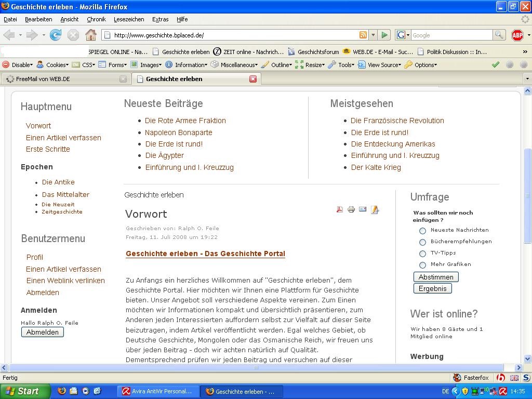Open the Disable developer toolbar dropdown
Viewport: 532px width, 399px height.
pos(18,65)
